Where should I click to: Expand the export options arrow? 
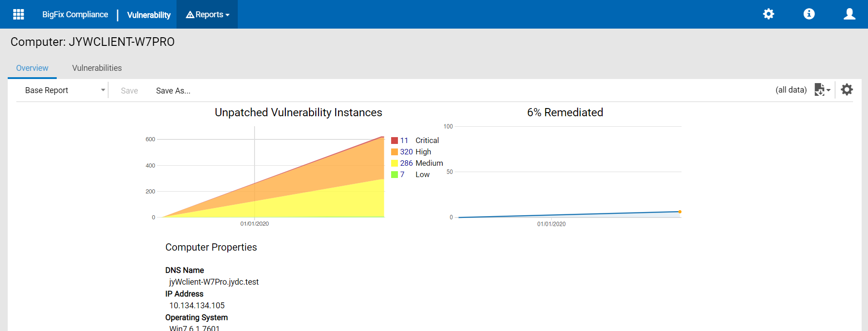coord(829,90)
